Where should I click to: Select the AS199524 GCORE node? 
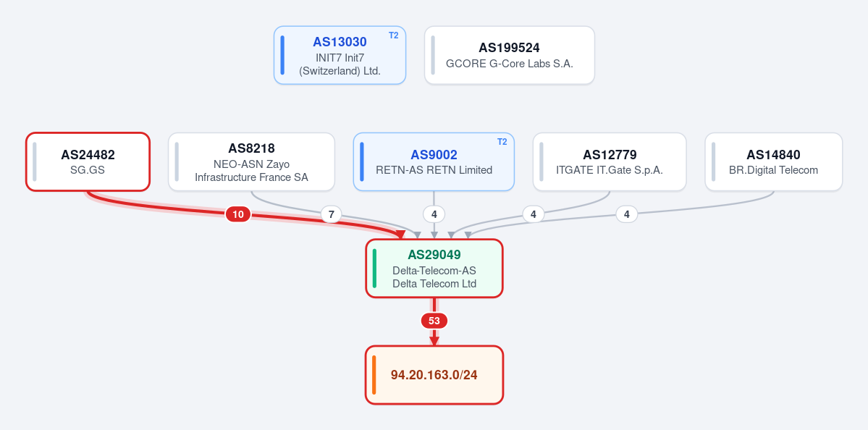pos(509,55)
